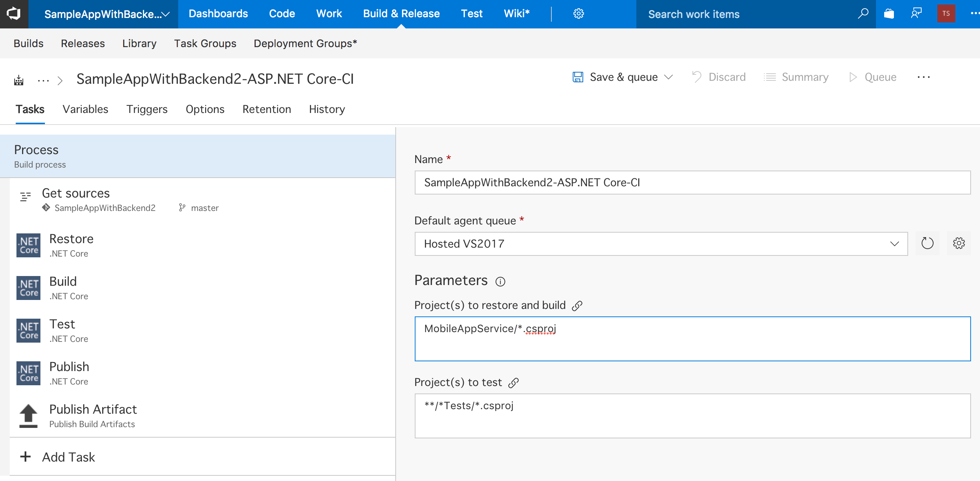
Task: Expand the SampleAppWithBacke... project dropdown
Action: (x=103, y=14)
